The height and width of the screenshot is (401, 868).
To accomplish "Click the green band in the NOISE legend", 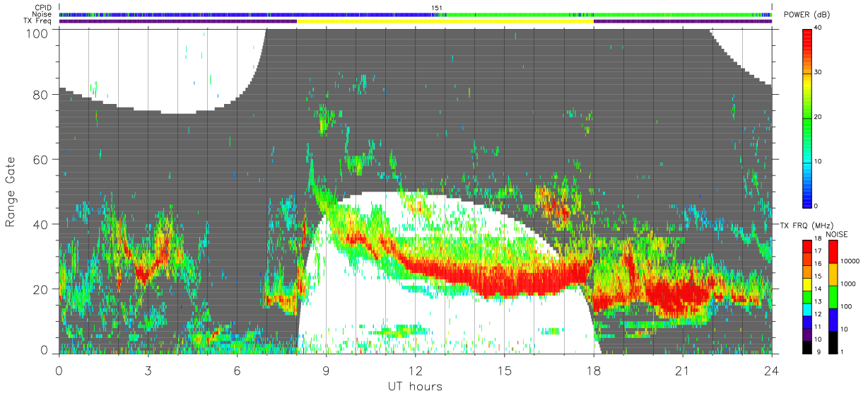I will tap(833, 297).
